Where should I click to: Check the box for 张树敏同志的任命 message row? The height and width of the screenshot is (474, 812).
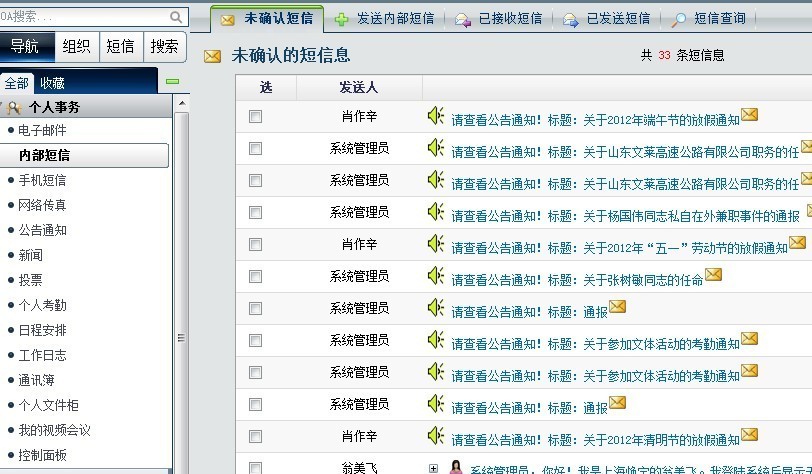[x=255, y=277]
